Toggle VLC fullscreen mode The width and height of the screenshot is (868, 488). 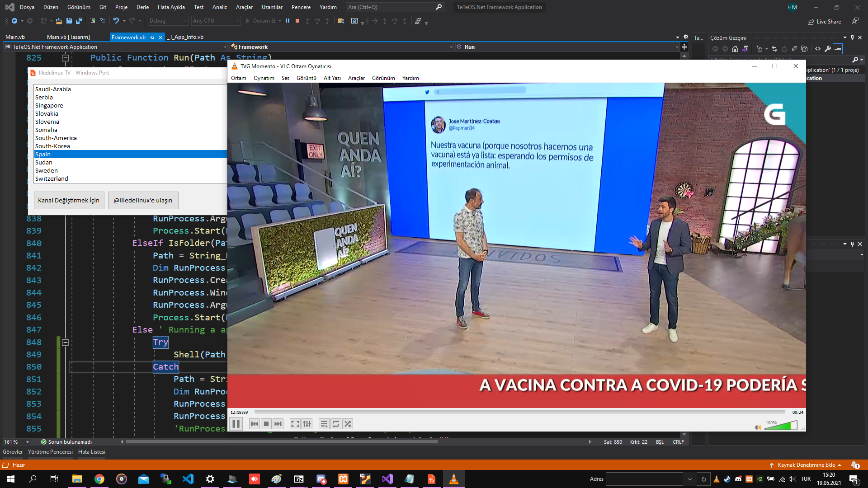click(295, 424)
